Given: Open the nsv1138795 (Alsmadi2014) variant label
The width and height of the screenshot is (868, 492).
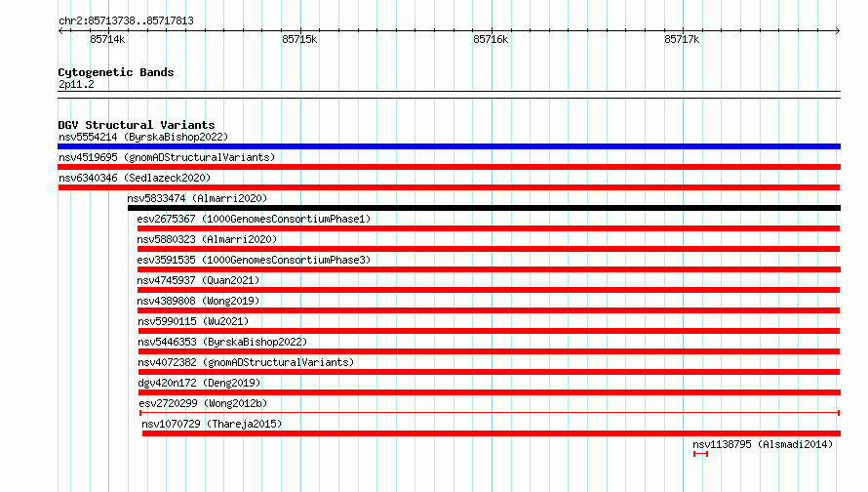Looking at the screenshot, I should click(763, 444).
